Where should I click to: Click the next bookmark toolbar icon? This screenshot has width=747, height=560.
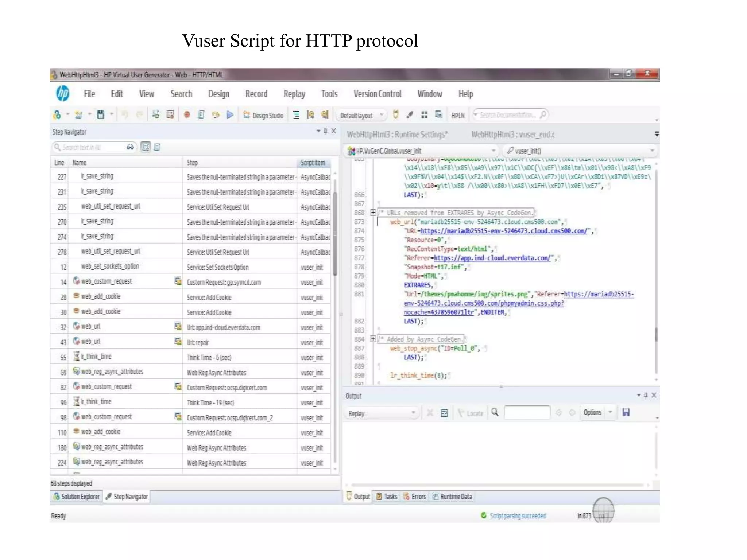pos(325,115)
